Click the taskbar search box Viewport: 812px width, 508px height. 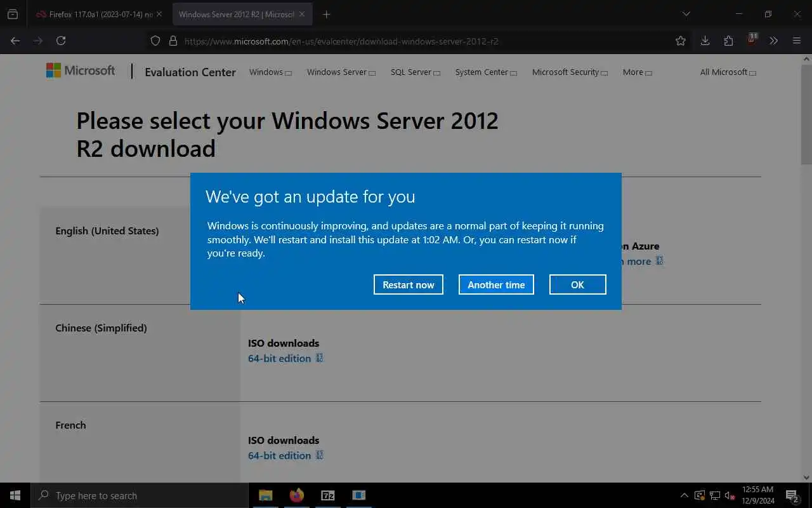coord(140,495)
